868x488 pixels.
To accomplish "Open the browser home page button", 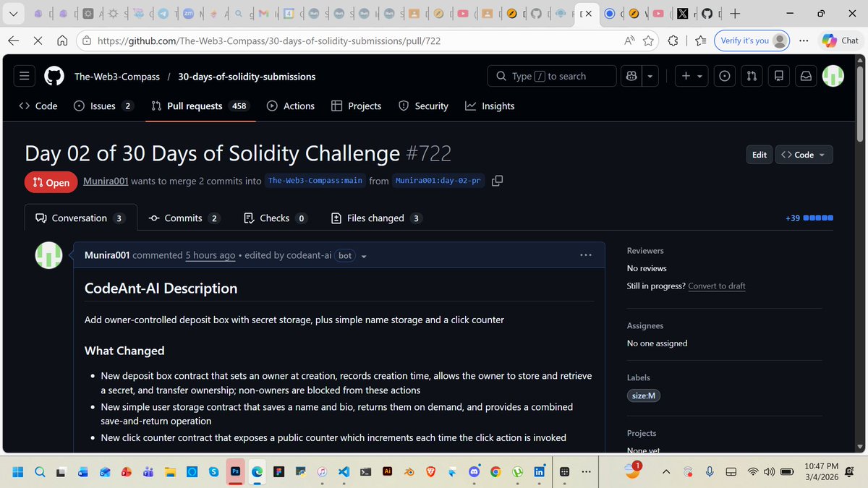I will [x=63, y=41].
